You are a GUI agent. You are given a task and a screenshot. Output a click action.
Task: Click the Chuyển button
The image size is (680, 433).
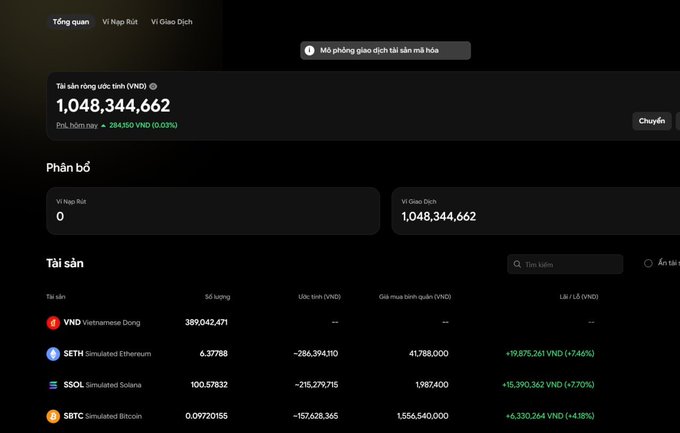651,121
